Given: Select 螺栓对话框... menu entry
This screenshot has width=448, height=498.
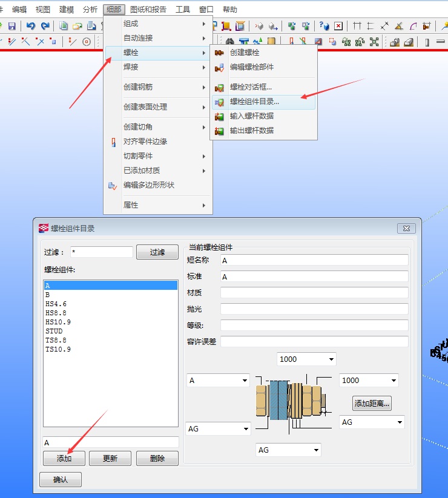Looking at the screenshot, I should (263, 87).
